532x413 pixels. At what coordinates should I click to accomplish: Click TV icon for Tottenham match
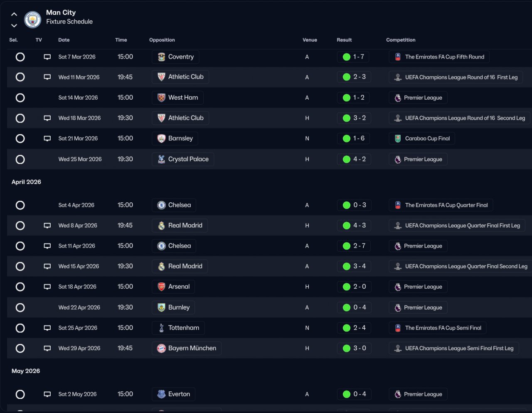(x=47, y=328)
